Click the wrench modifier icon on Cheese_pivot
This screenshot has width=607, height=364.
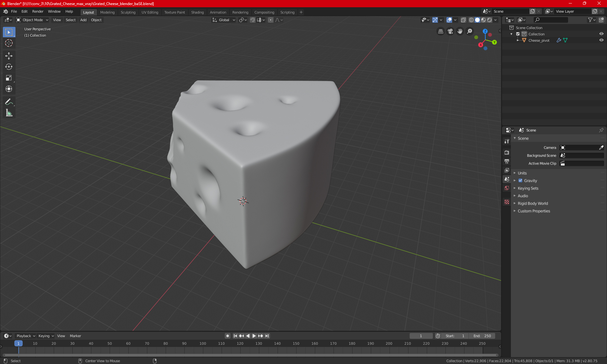point(559,40)
